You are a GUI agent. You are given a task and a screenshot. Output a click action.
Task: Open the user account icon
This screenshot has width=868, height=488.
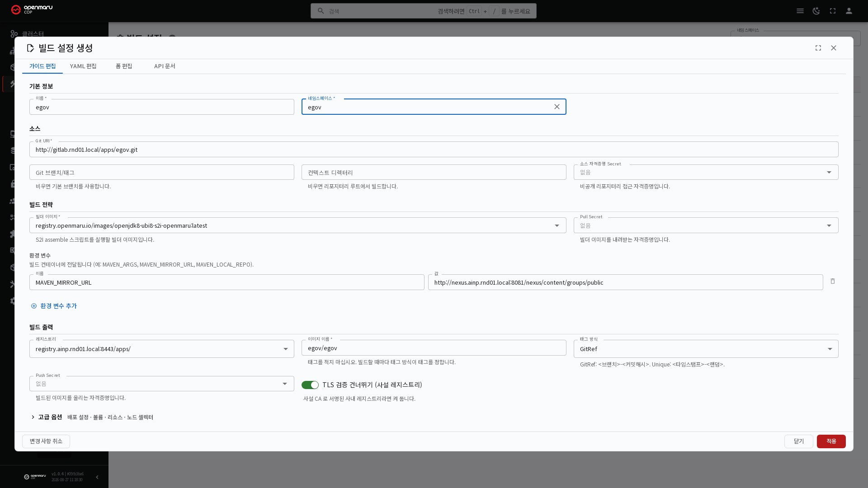[x=849, y=11]
